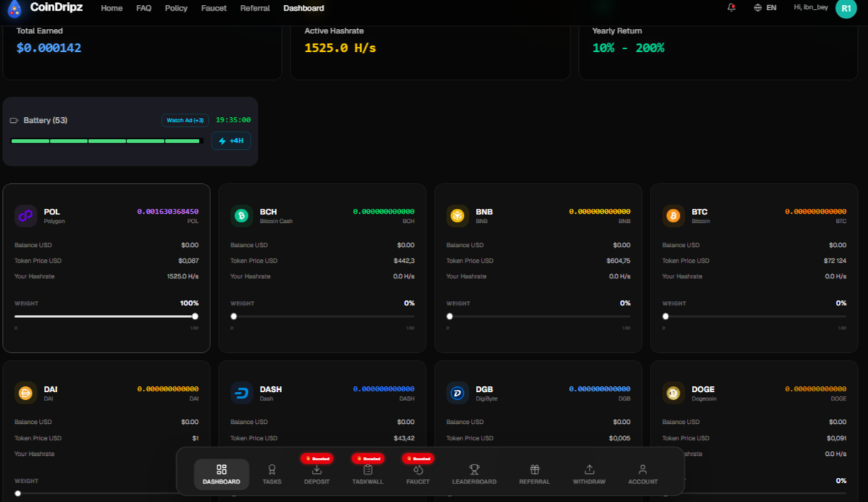Screen dimensions: 868x502
Task: Open Withdraw in the bottom dock
Action: tap(590, 474)
